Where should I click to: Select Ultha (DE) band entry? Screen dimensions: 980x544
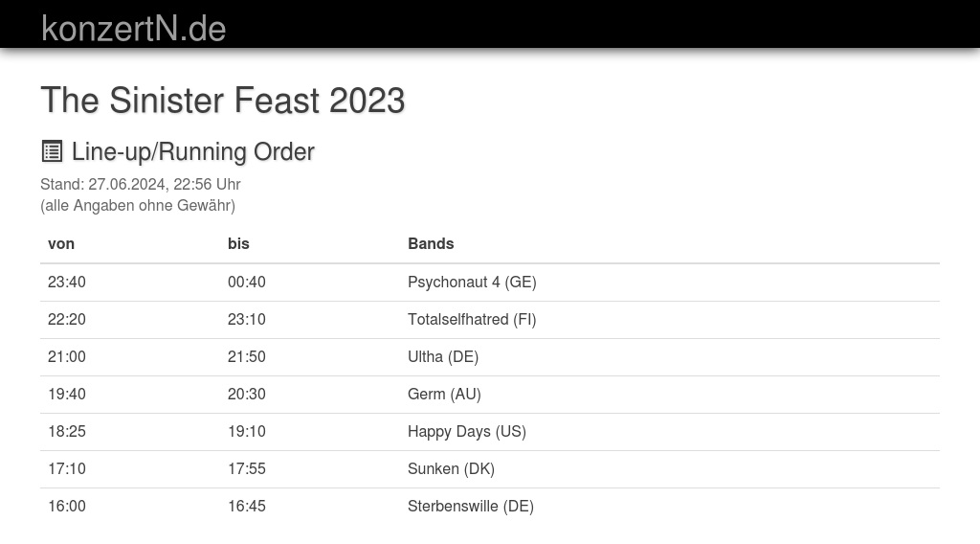[x=443, y=356]
